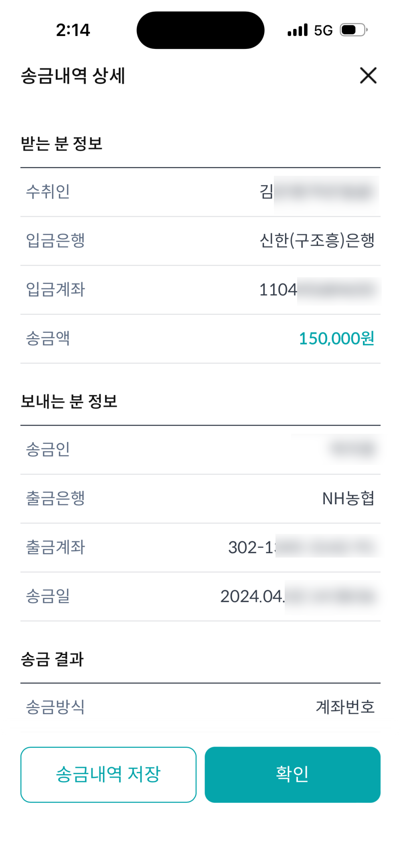Tap the battery icon in status bar
The height and width of the screenshot is (868, 401).
(x=354, y=30)
